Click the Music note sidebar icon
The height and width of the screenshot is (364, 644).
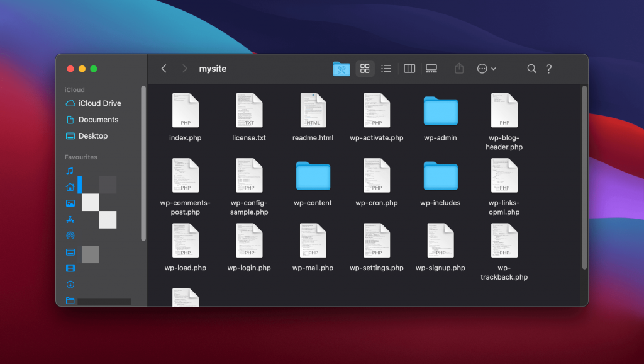click(70, 171)
